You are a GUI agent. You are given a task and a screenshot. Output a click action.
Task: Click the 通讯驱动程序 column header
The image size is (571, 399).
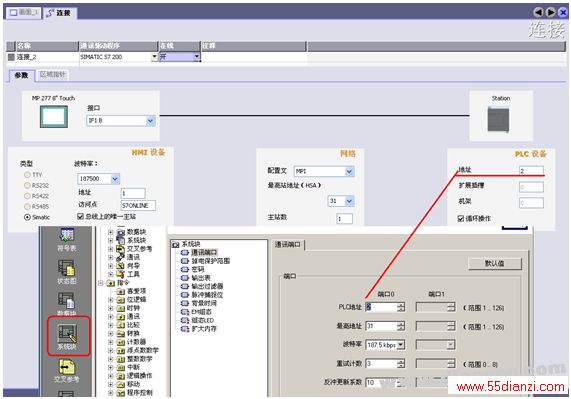pyautogui.click(x=118, y=46)
